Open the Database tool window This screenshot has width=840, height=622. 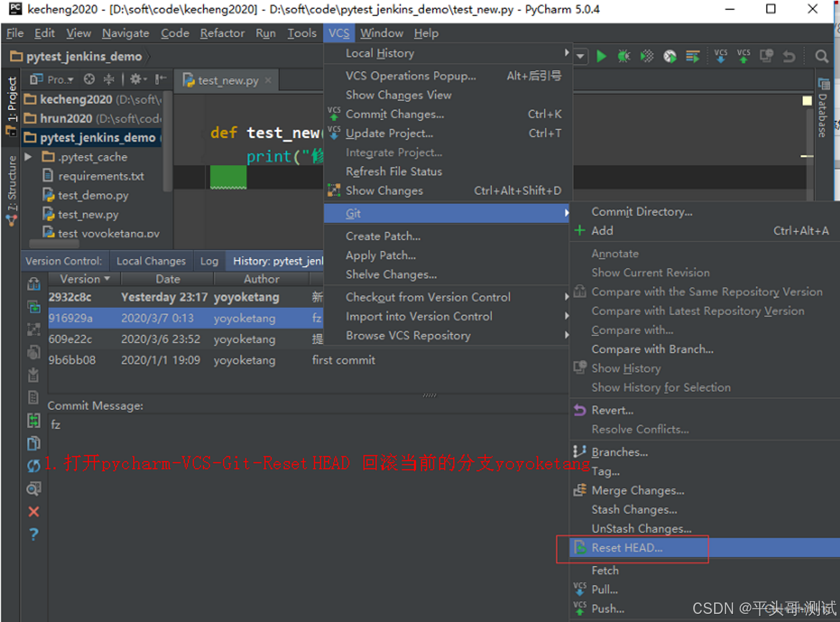pyautogui.click(x=823, y=108)
